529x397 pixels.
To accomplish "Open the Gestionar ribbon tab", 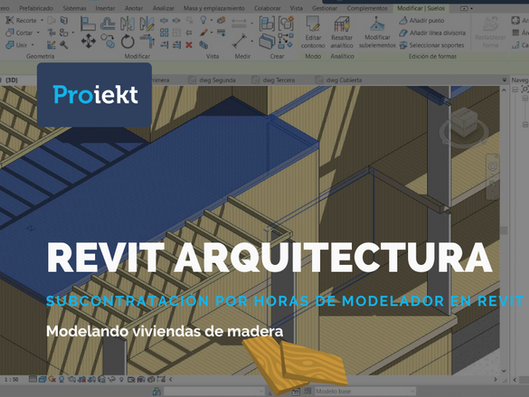I will pos(325,8).
